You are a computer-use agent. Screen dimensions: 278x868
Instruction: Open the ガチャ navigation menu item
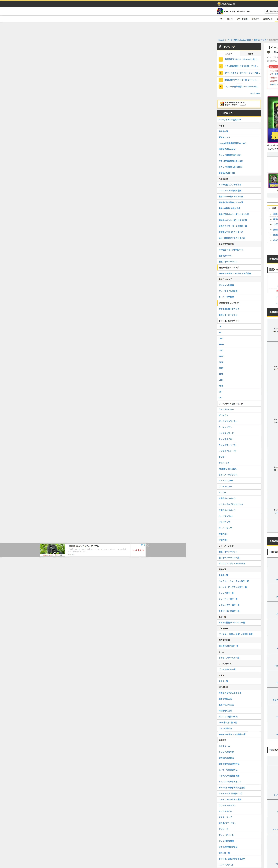tap(230, 19)
